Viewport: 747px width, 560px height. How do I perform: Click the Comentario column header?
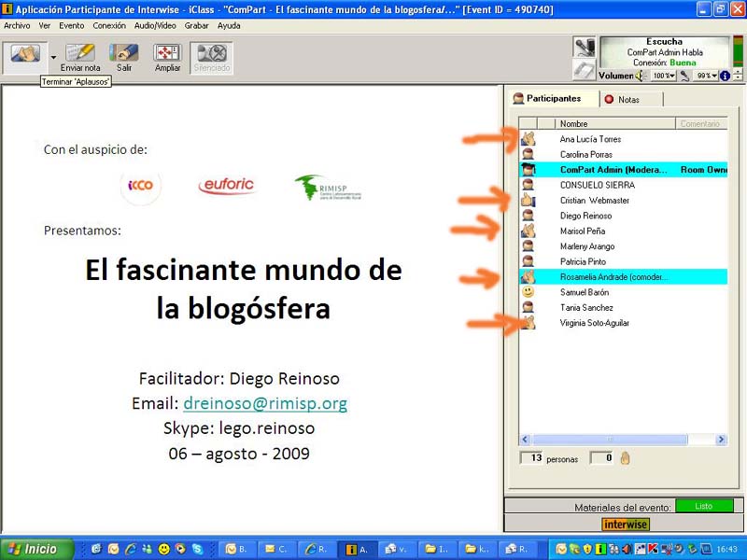(x=701, y=123)
